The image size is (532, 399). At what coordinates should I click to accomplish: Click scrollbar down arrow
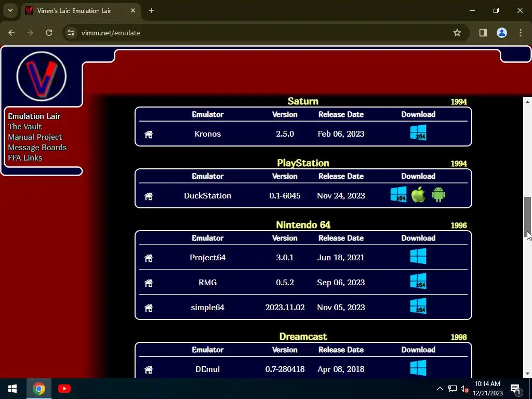coord(528,374)
